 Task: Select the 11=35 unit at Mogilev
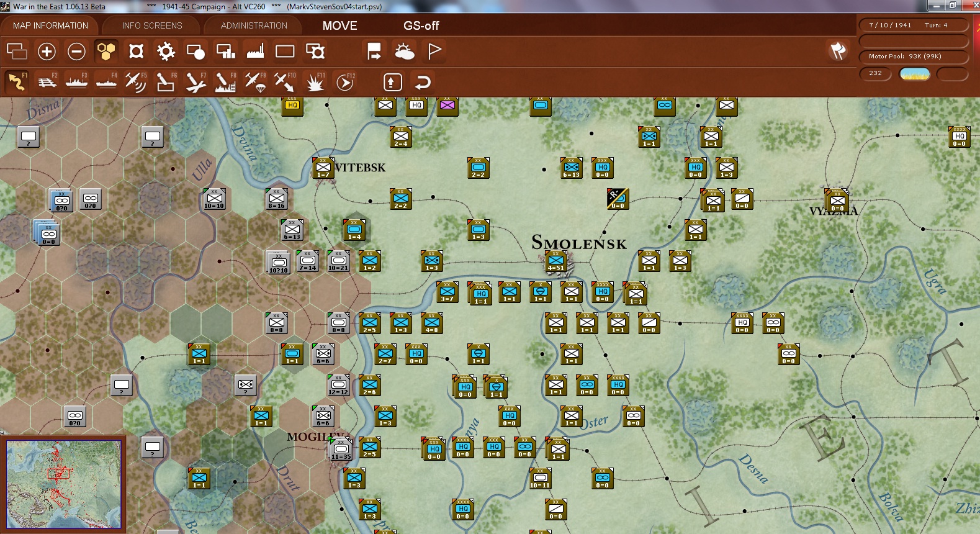pos(341,450)
